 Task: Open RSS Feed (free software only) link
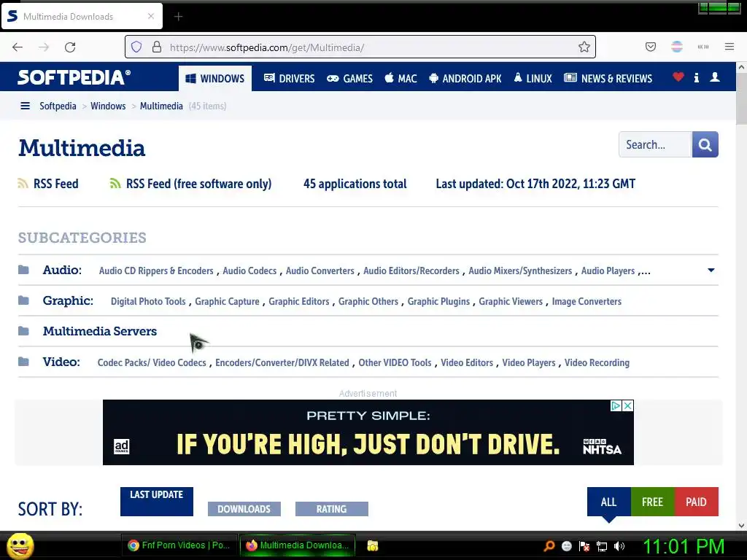point(198,184)
